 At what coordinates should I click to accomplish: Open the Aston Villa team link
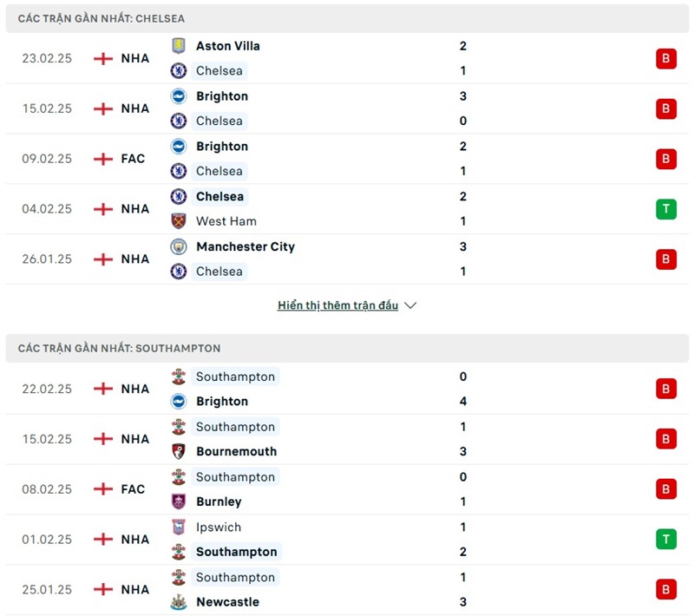point(227,46)
